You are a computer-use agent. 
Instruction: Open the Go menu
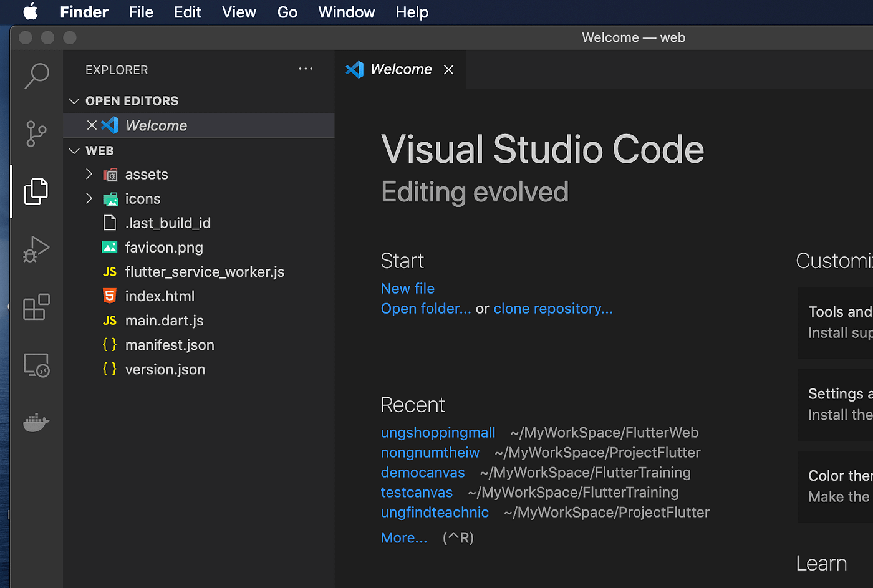[287, 12]
